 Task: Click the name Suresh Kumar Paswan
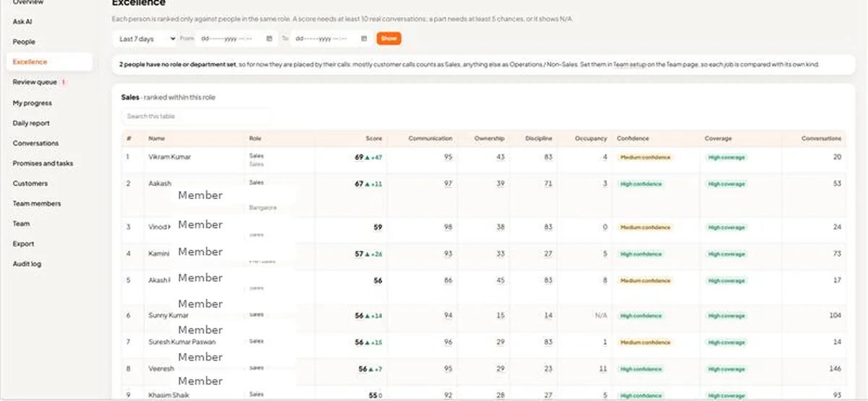tap(182, 342)
